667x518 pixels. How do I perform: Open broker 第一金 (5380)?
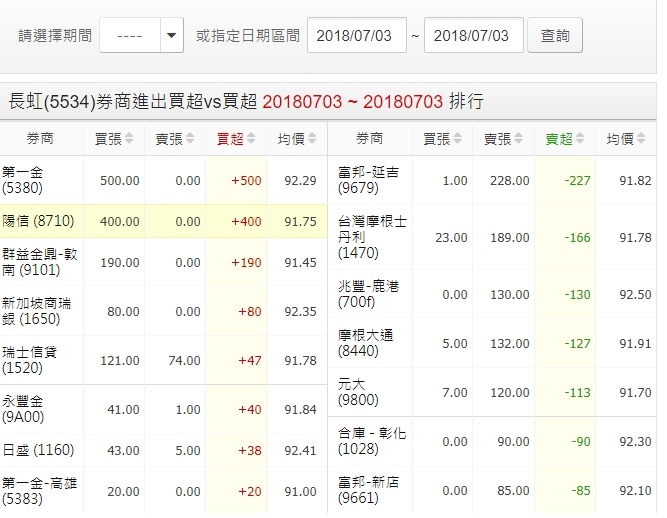point(23,180)
